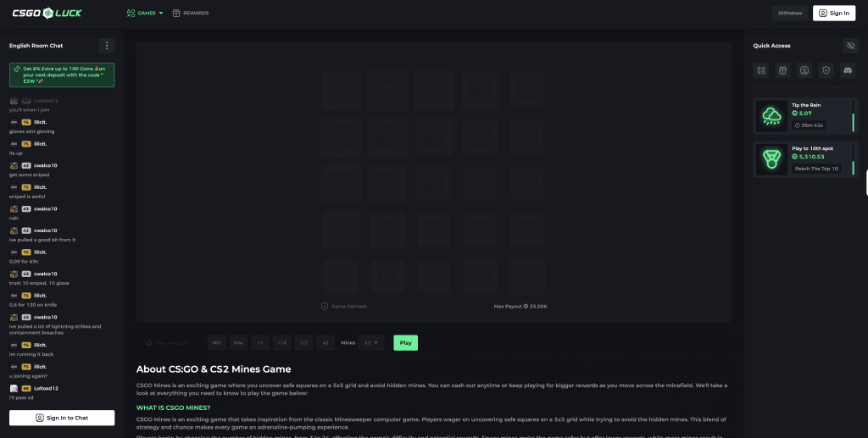Click chat message 'sniped is awful'
868x438 pixels.
point(27,197)
